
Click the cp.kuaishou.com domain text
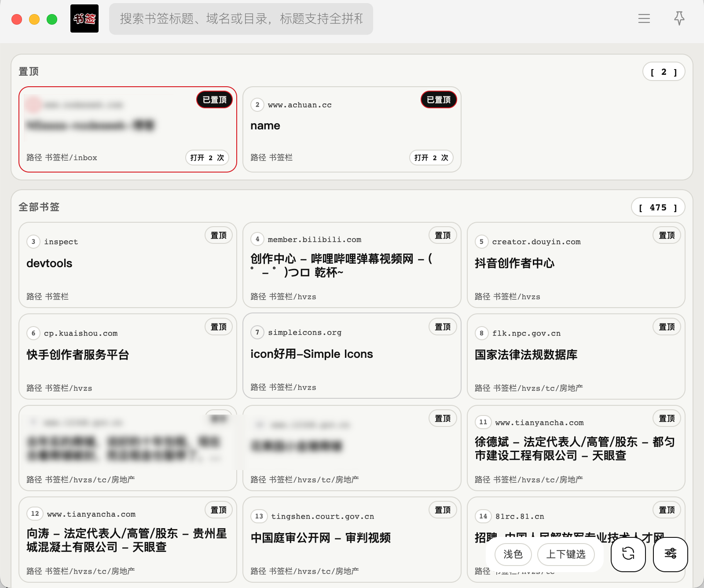[x=81, y=333]
